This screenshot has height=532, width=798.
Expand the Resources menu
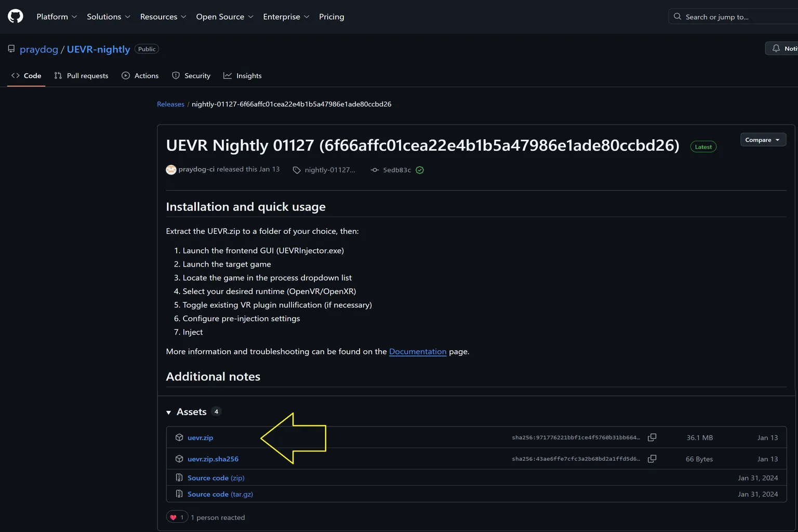[163, 17]
